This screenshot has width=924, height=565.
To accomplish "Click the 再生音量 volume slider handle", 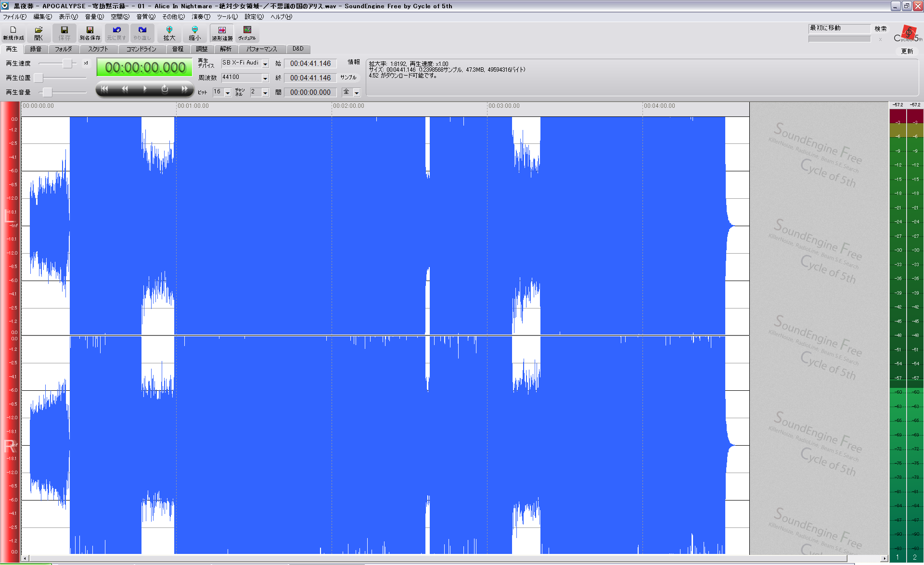I will pyautogui.click(x=47, y=92).
